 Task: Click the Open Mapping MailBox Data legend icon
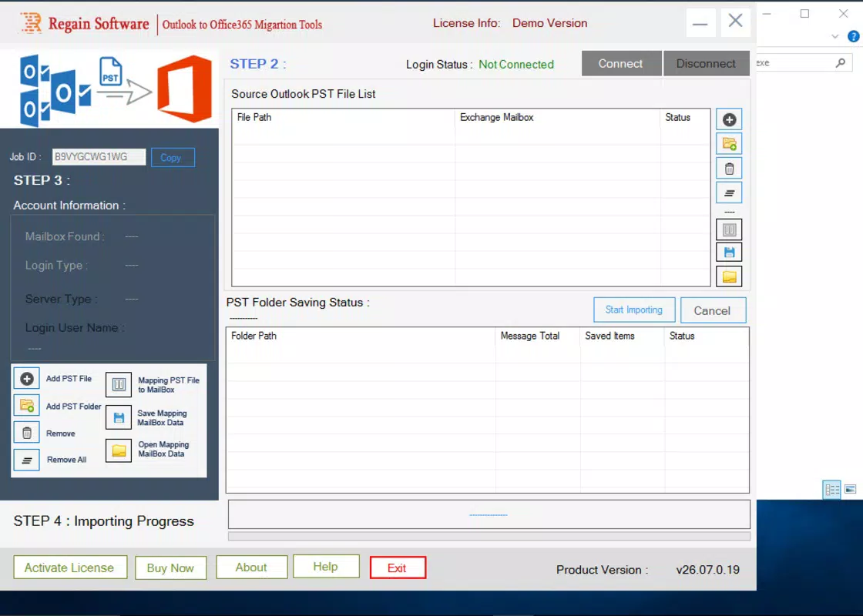click(x=119, y=450)
